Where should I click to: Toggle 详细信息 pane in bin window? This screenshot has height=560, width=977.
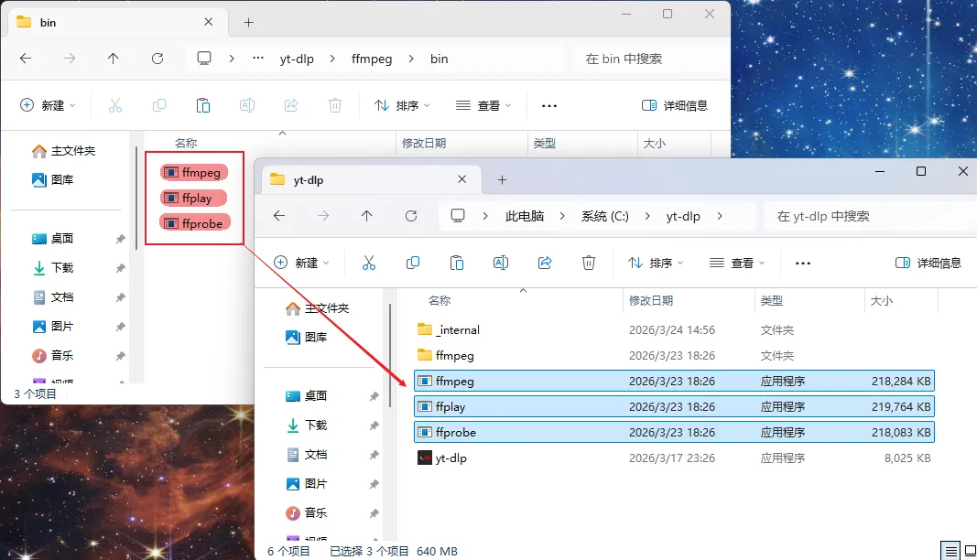click(x=675, y=105)
